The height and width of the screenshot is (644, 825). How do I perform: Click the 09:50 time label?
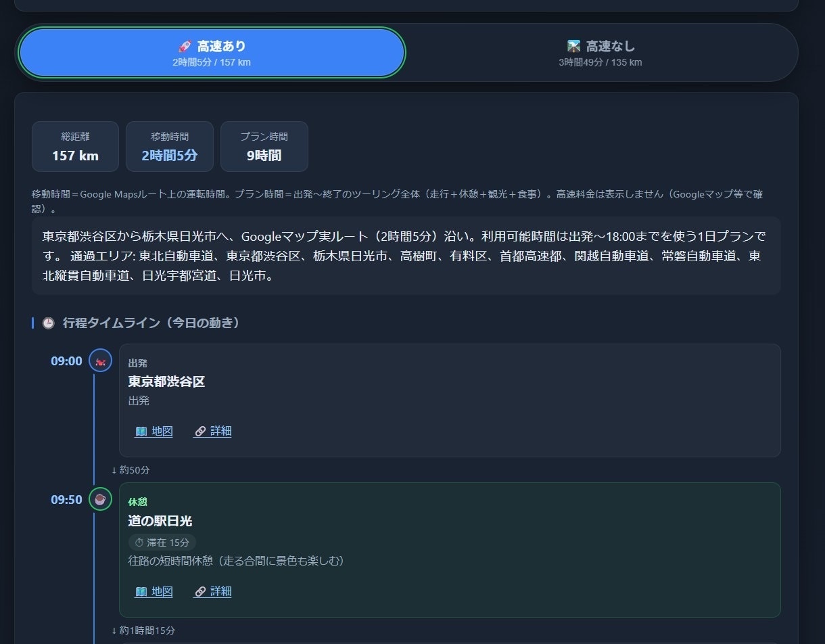pos(66,500)
